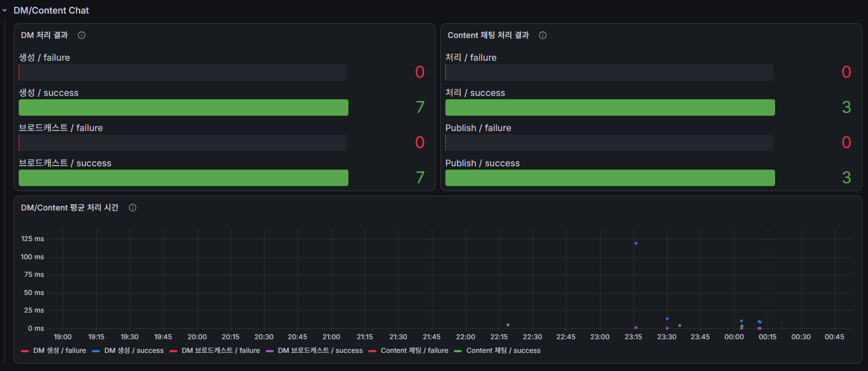868x371 pixels.
Task: Open the Content 채팅 처리 결과 panel title
Action: point(488,35)
